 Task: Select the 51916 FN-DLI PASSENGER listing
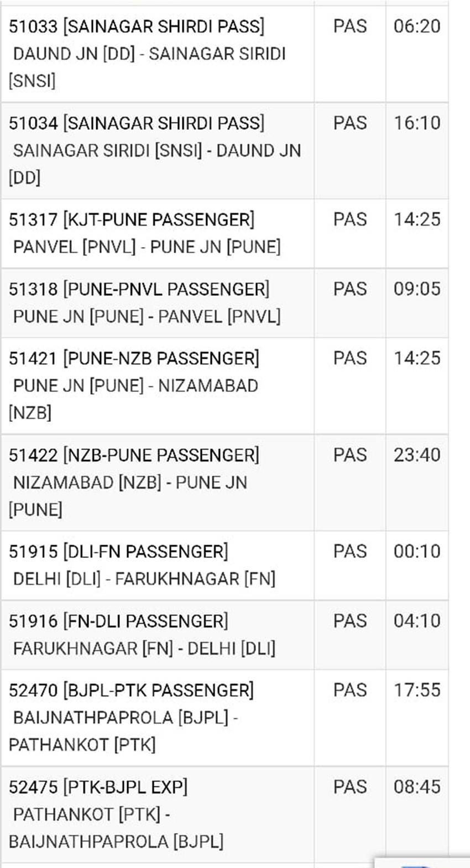point(118,621)
